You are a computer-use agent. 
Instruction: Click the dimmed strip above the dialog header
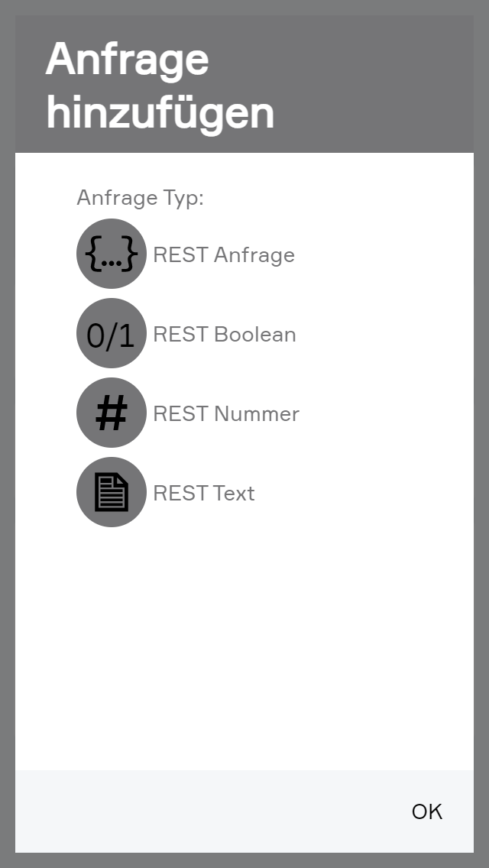tap(244, 7)
